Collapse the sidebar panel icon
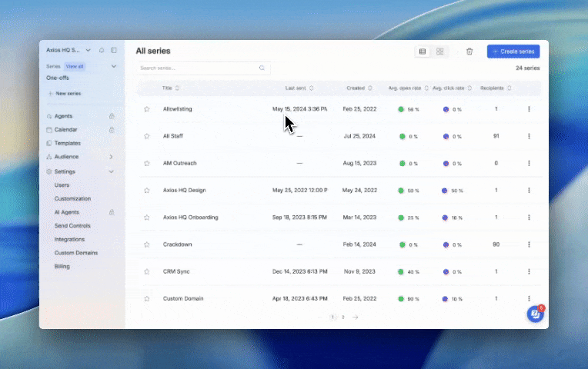 [114, 50]
